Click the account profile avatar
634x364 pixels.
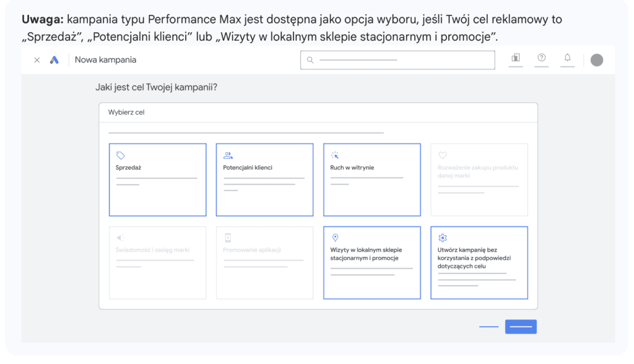[x=596, y=60]
